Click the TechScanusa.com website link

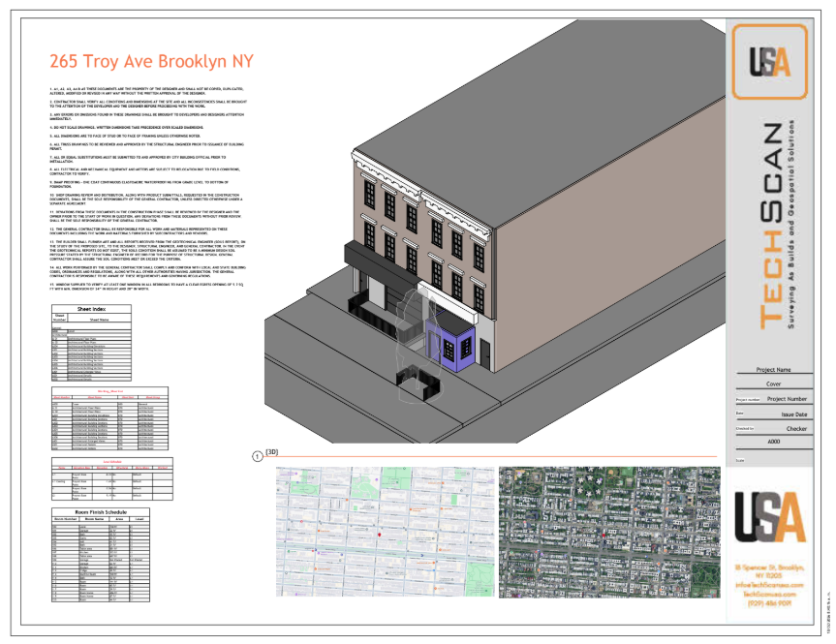tap(771, 592)
